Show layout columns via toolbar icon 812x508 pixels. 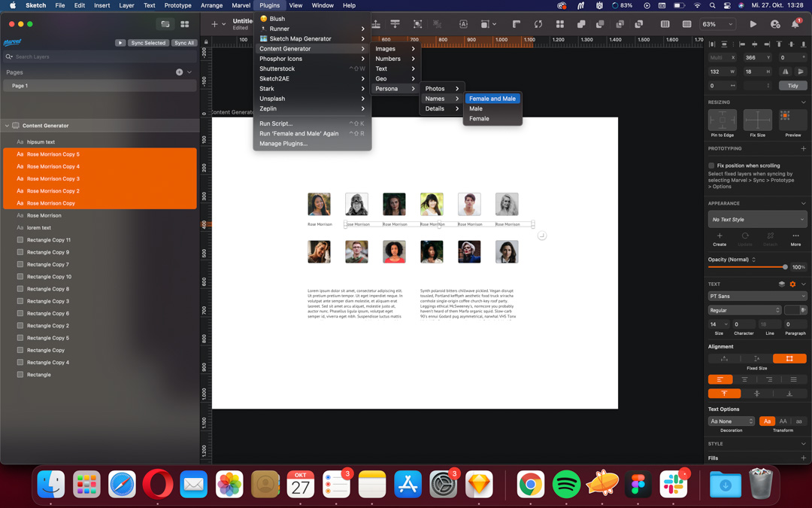[x=665, y=24]
